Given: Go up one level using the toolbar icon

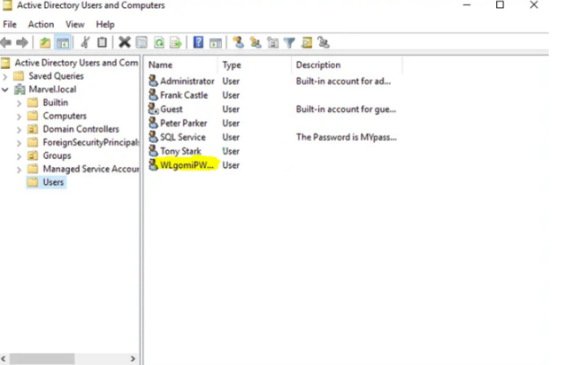Looking at the screenshot, I should point(45,42).
